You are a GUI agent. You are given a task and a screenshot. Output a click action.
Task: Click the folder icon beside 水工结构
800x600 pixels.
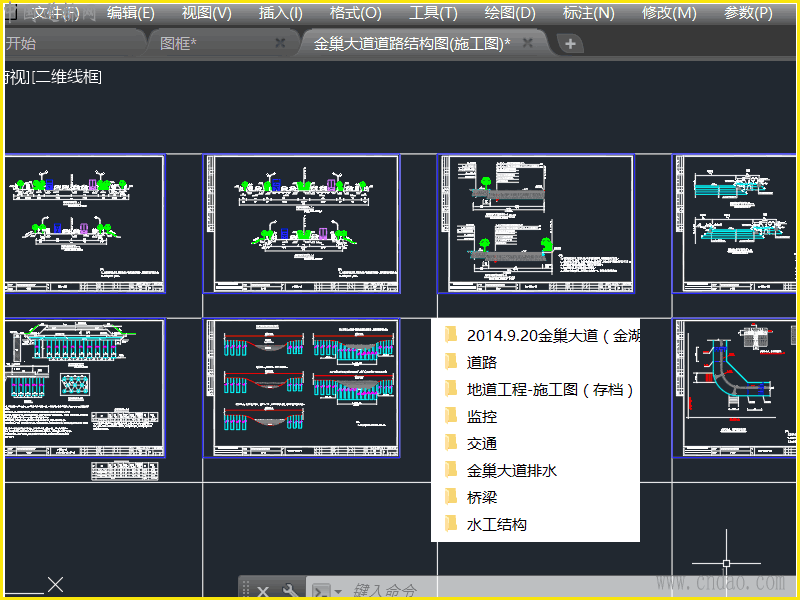tap(451, 524)
